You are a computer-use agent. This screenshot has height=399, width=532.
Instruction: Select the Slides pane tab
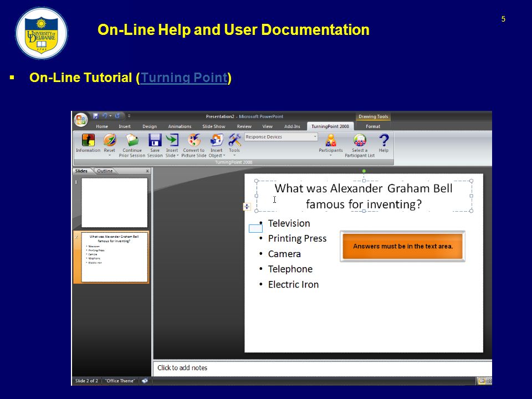[81, 171]
